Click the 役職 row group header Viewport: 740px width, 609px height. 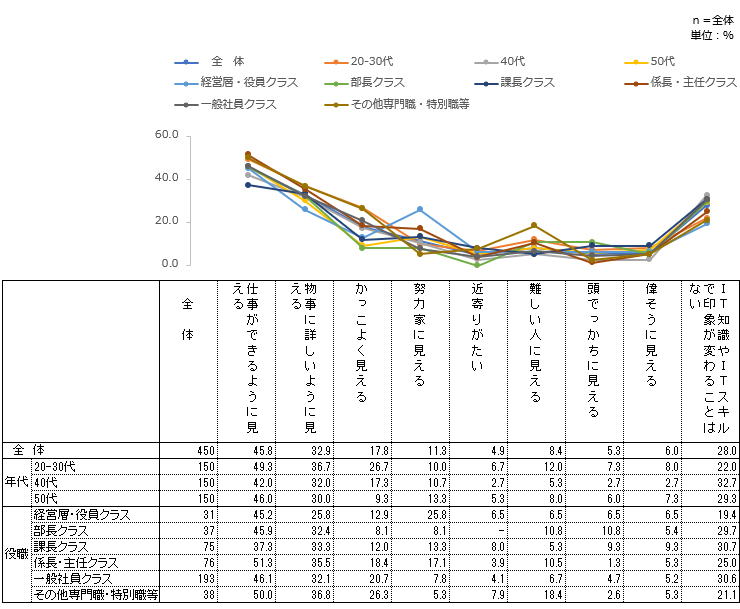pos(16,552)
